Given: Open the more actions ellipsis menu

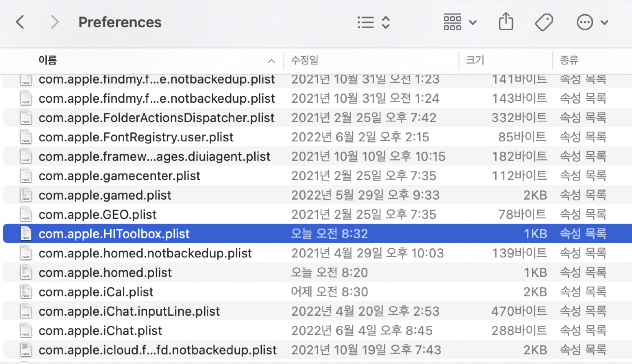Looking at the screenshot, I should pos(592,22).
